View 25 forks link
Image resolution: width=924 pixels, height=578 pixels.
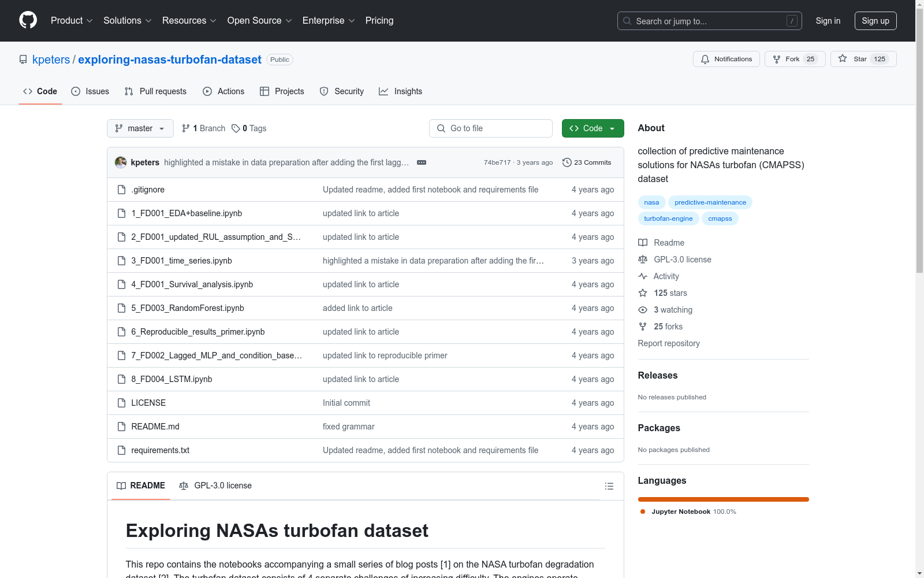pyautogui.click(x=661, y=327)
